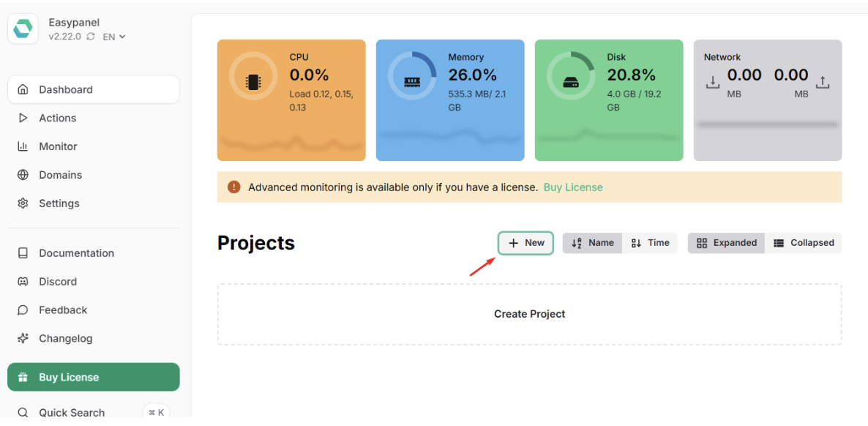Click the Disk drive icon
The image size is (868, 426).
pyautogui.click(x=571, y=83)
